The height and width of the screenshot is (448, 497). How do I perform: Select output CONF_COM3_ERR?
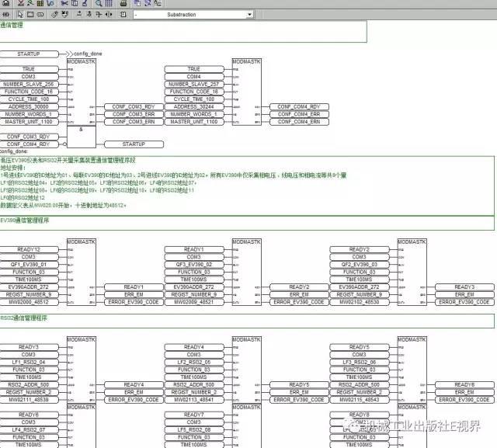[x=134, y=114]
